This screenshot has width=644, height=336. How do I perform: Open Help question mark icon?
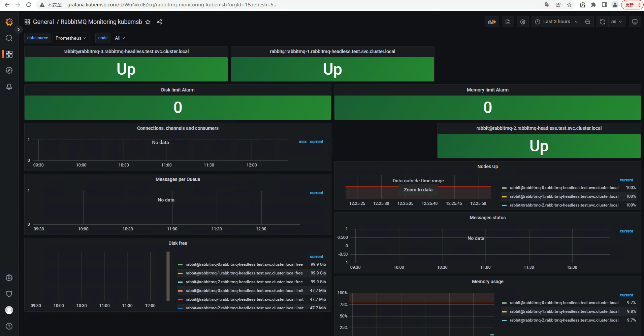(x=9, y=326)
